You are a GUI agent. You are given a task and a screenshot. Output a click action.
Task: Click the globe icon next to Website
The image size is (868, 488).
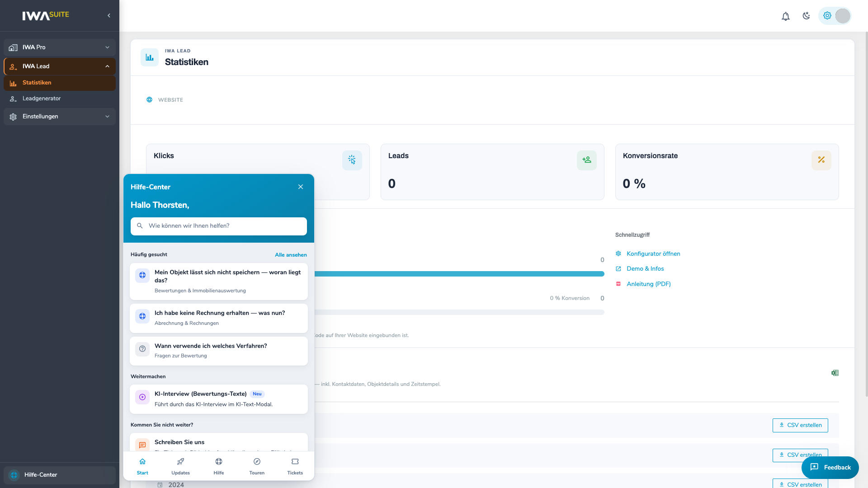[x=149, y=100]
